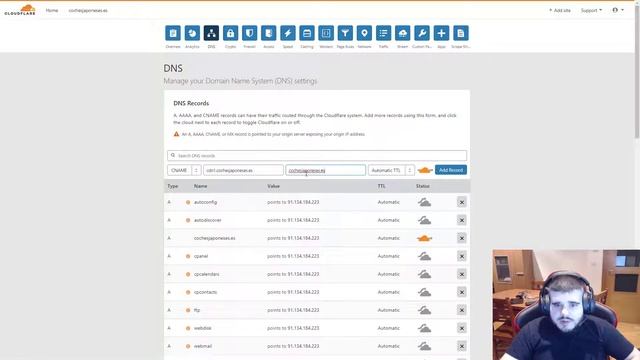Click the IP value of ftp record

303,310
